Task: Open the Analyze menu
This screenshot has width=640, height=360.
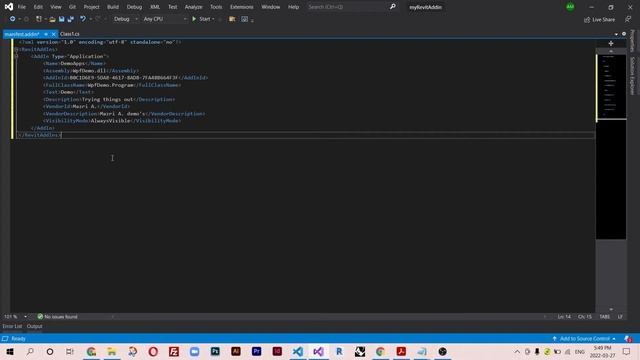Action: pyautogui.click(x=193, y=7)
